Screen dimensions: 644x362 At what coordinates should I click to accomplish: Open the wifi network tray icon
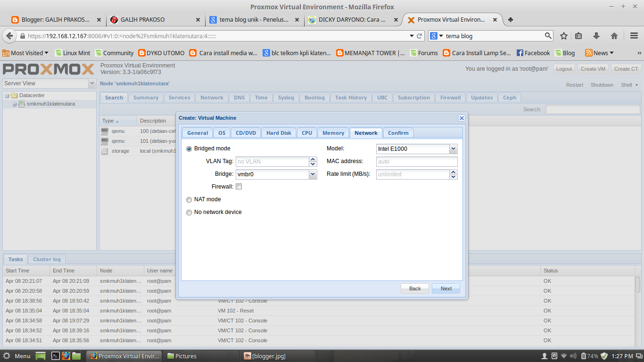click(x=564, y=356)
